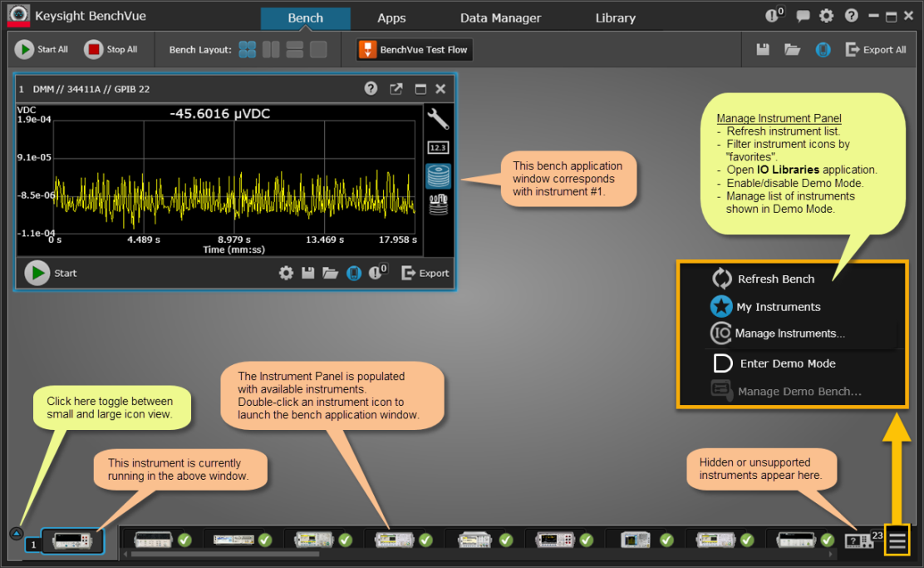Open BenchVue settings gear in the title bar

[827, 16]
